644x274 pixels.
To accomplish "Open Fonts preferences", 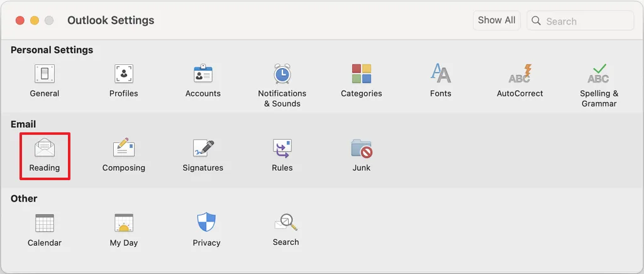I will (440, 75).
